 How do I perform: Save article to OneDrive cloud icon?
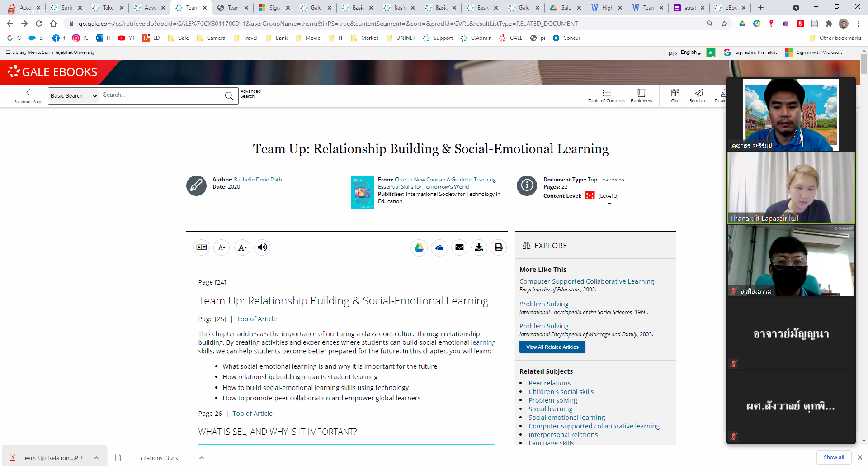tap(439, 247)
